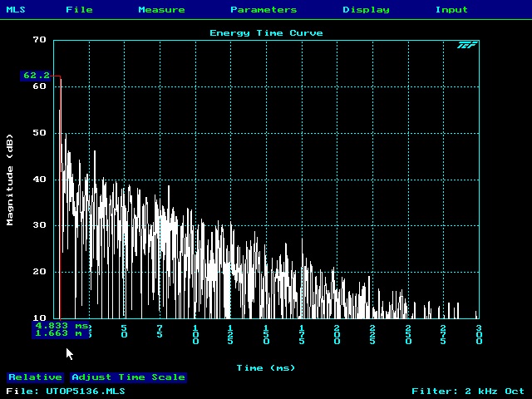Screen dimensions: 532x399
Task: Open the Display menu
Action: 366,10
